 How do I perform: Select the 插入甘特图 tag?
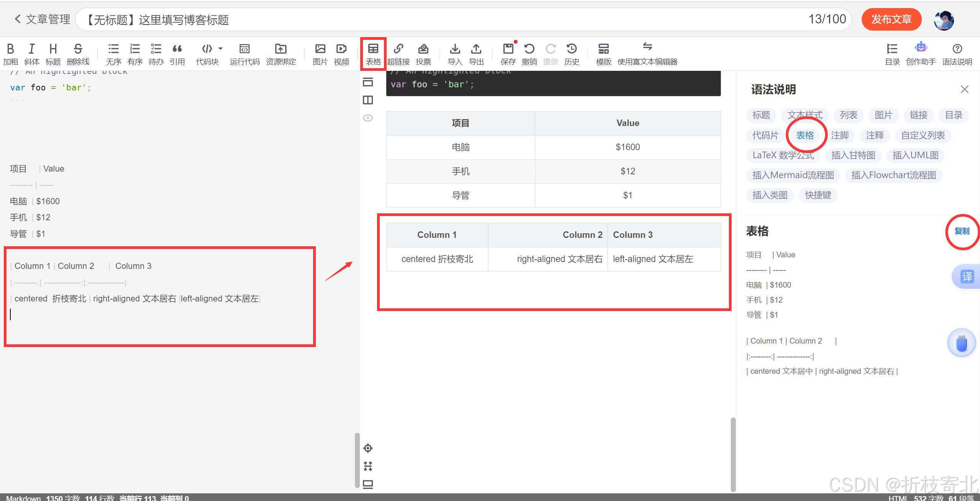coord(853,155)
